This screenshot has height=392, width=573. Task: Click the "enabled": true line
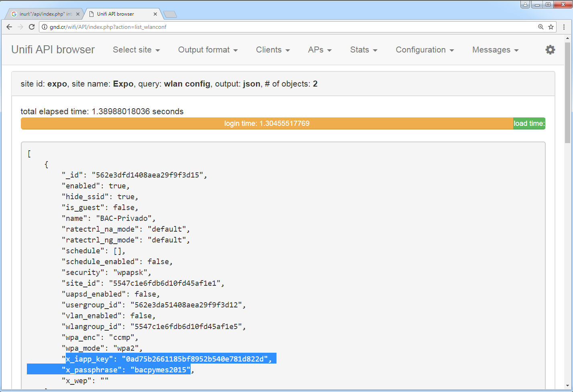point(95,186)
